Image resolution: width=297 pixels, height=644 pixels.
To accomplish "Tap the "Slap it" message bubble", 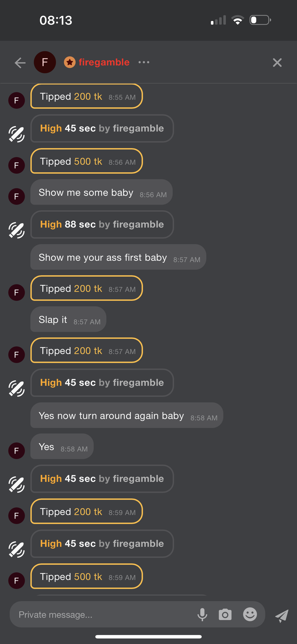I will click(x=68, y=319).
